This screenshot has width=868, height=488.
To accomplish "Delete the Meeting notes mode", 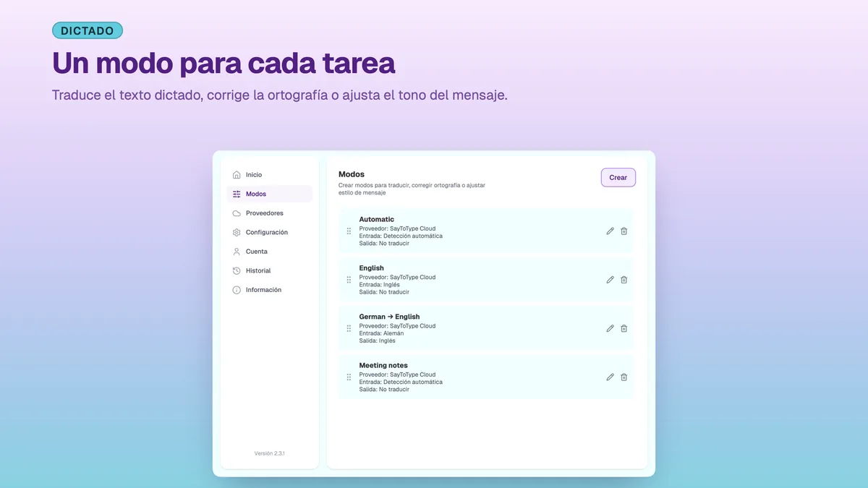I will coord(624,377).
